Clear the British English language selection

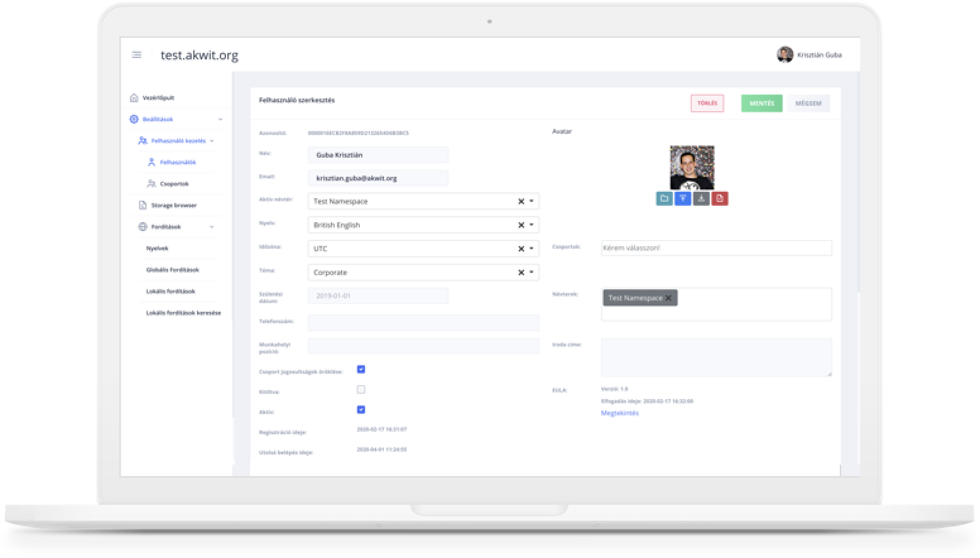tap(521, 225)
